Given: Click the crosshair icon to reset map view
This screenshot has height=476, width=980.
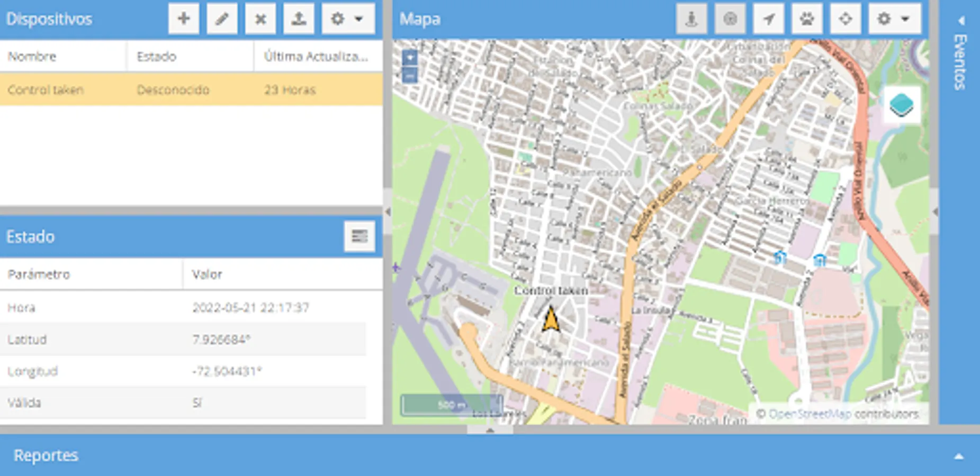Looking at the screenshot, I should (845, 18).
